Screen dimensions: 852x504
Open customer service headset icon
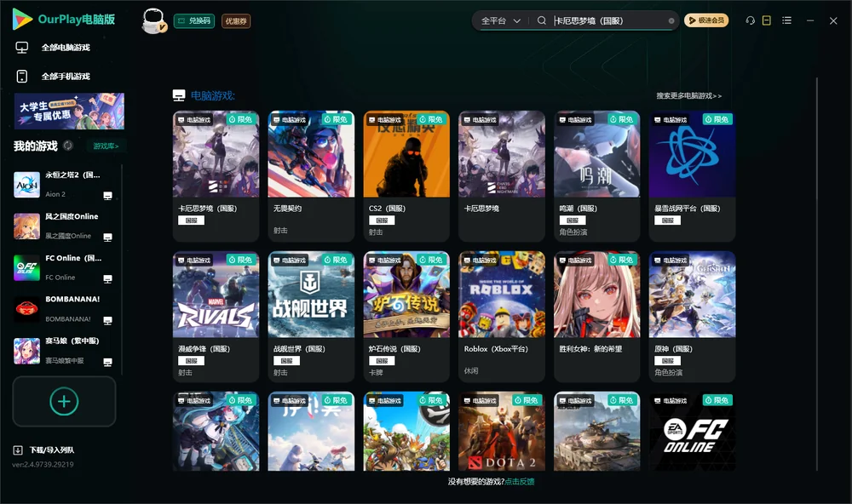pyautogui.click(x=751, y=20)
